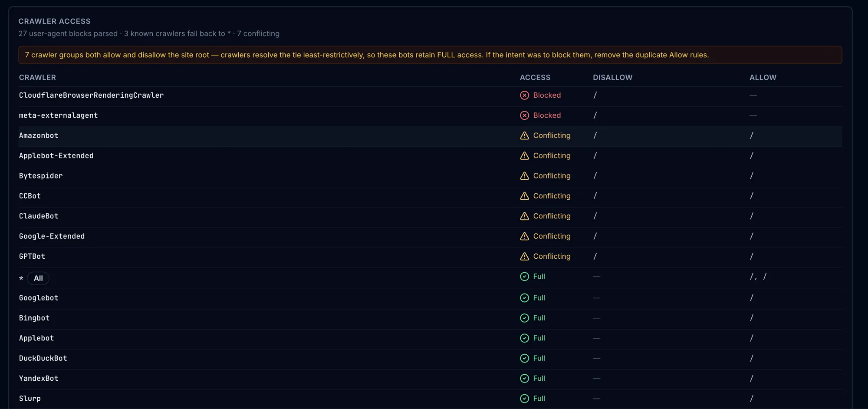
Task: Click the DISALLOW column header
Action: click(x=613, y=77)
